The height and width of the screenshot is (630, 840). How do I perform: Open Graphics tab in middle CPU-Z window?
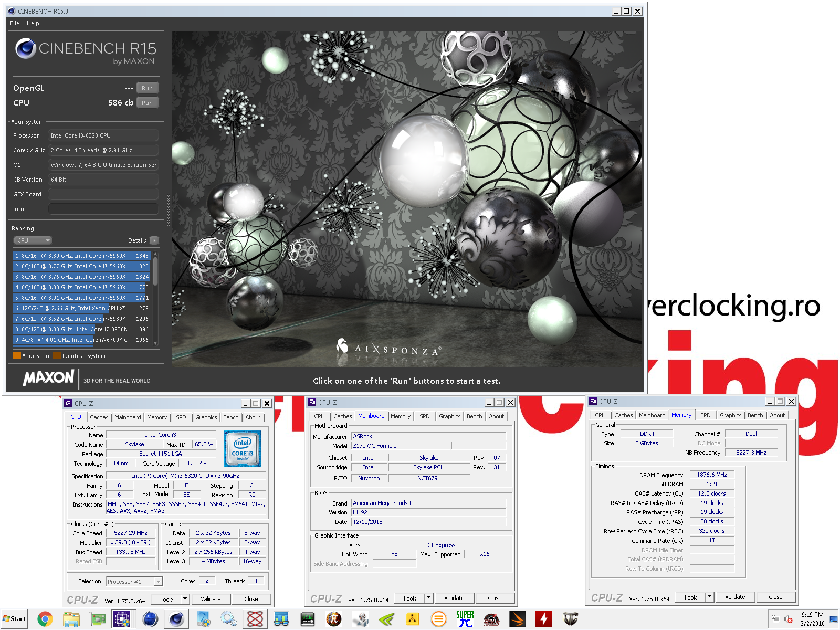click(x=449, y=416)
